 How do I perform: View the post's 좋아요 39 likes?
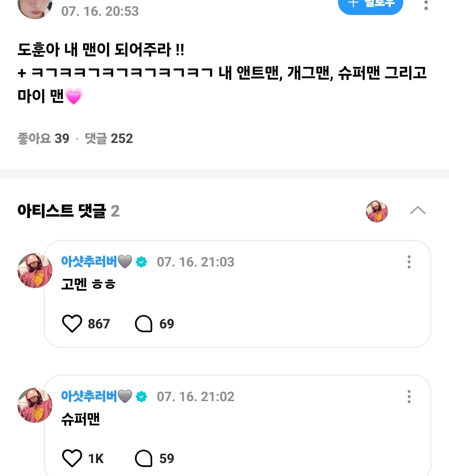point(43,138)
